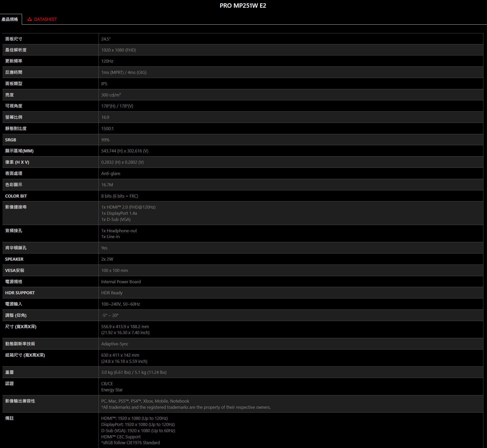Screen dimensions: 487x448
Task: Select the (21.92 x 16.30 x 7.40 inch) line
Action: tap(125, 333)
